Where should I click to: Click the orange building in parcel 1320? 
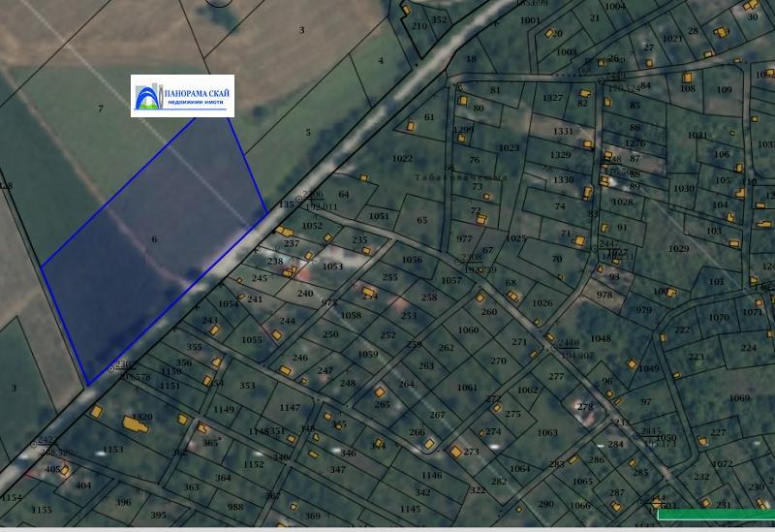click(136, 424)
